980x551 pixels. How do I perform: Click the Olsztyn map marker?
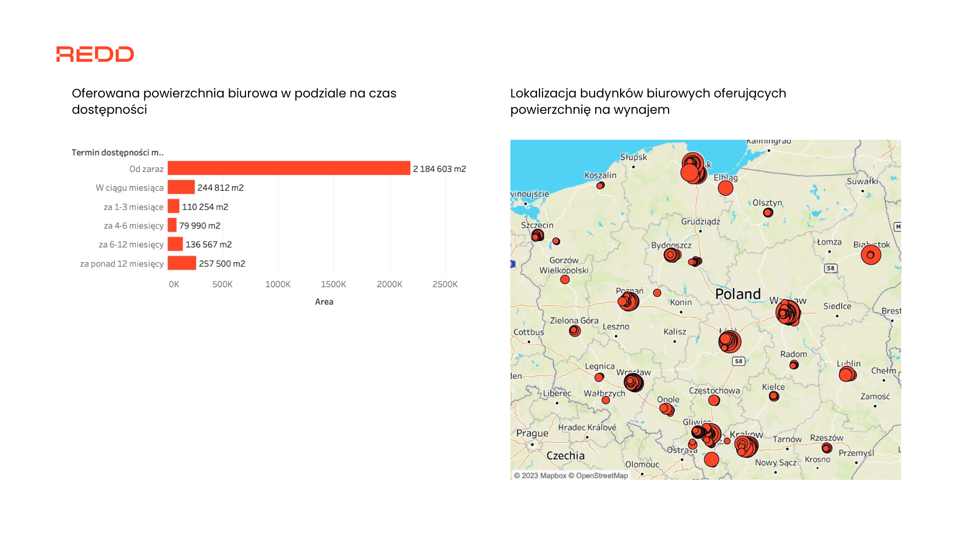pos(768,212)
